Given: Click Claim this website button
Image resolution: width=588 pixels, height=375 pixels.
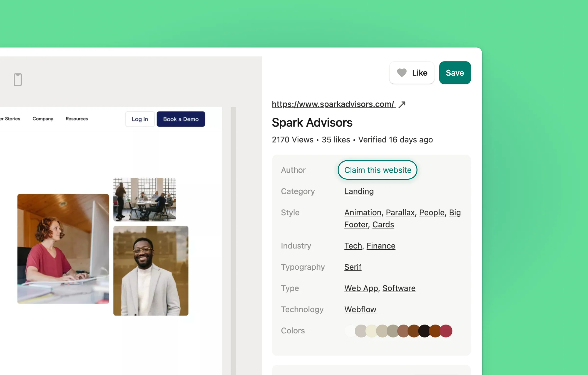Looking at the screenshot, I should click(x=378, y=170).
